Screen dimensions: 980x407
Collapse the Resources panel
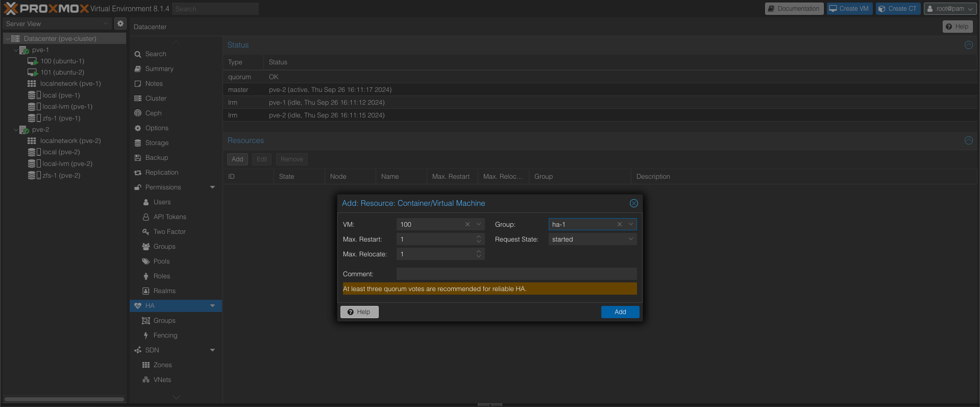(968, 140)
